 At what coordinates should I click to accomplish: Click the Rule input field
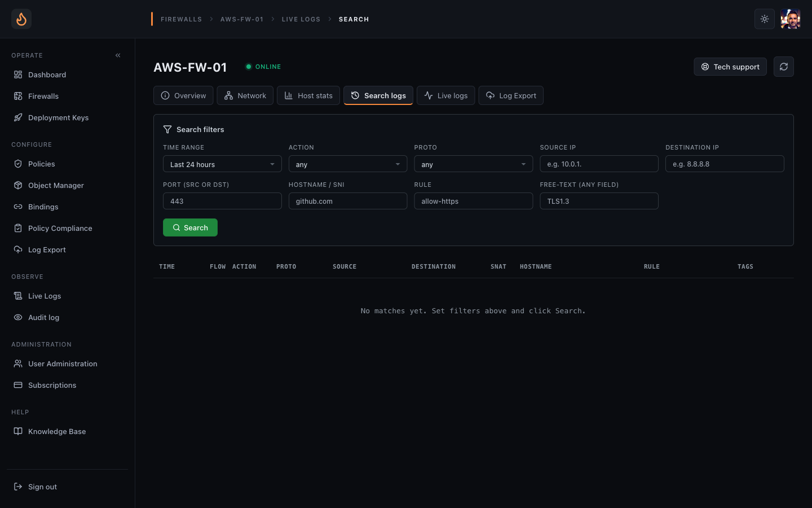[474, 201]
